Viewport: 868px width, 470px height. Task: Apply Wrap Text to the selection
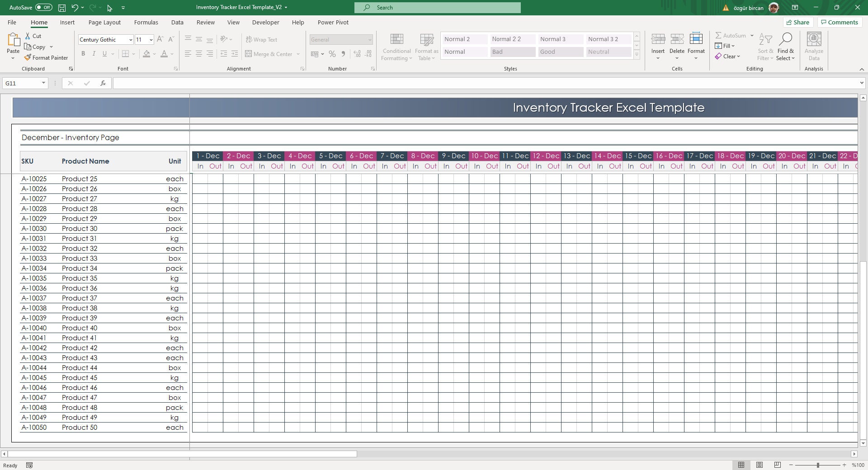click(x=262, y=39)
